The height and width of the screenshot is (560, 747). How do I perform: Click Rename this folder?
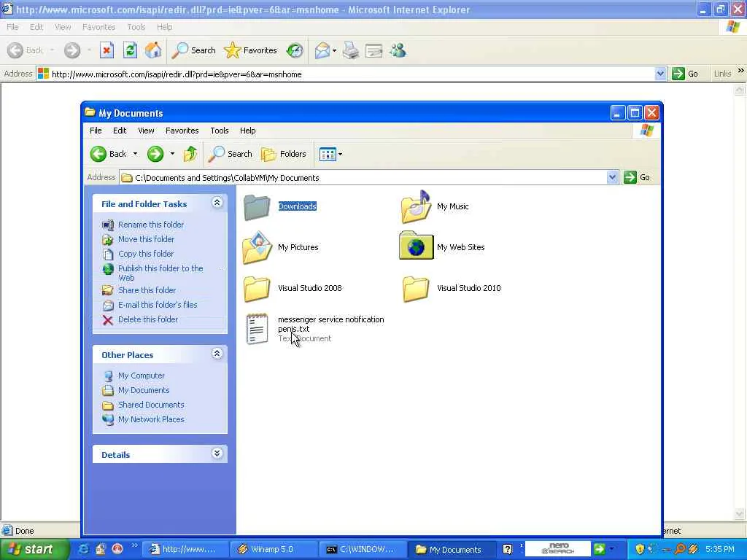pos(150,225)
